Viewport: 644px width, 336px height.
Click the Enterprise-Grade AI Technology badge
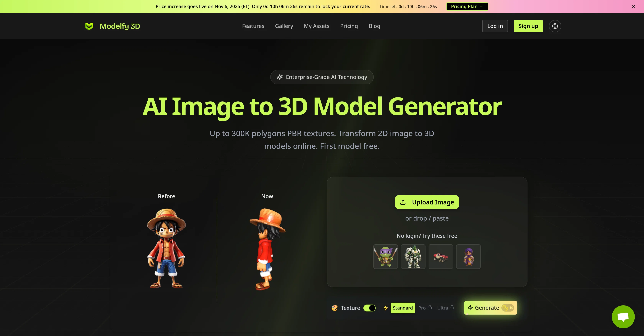[322, 77]
